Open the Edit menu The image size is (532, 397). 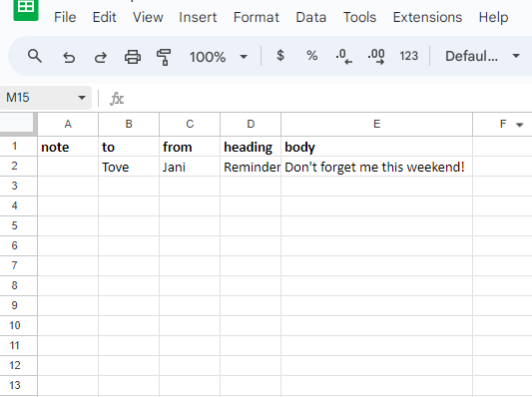(x=104, y=17)
